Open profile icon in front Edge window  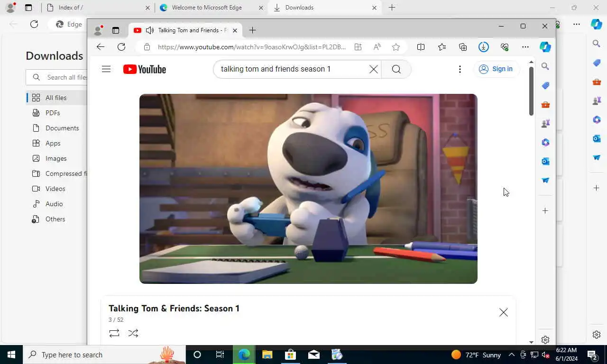pyautogui.click(x=98, y=30)
